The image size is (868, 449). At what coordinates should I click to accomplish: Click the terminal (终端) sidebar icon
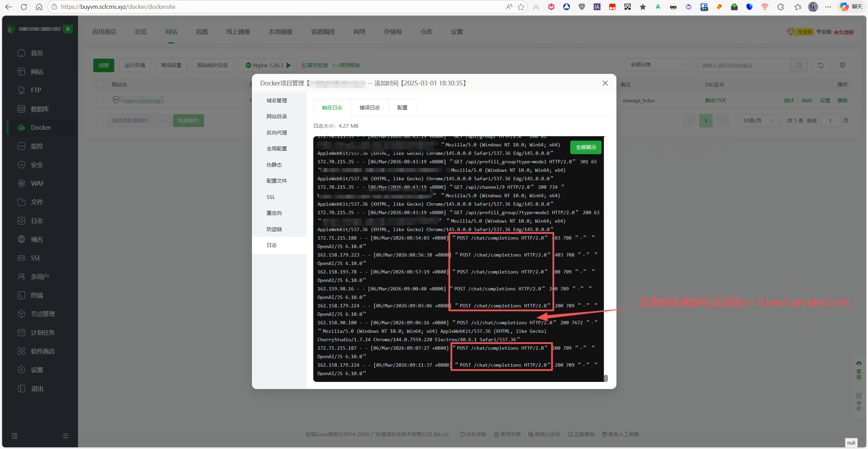(21, 295)
